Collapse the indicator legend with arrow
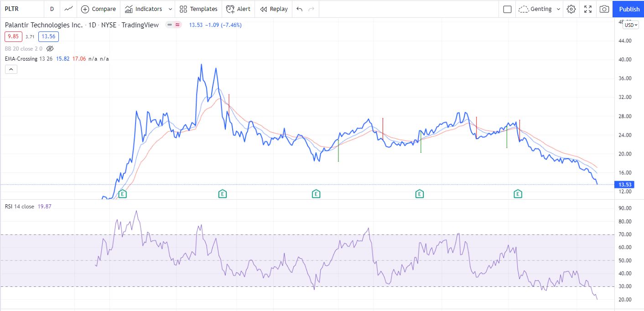Screen dimensions: 644x311 [11, 69]
